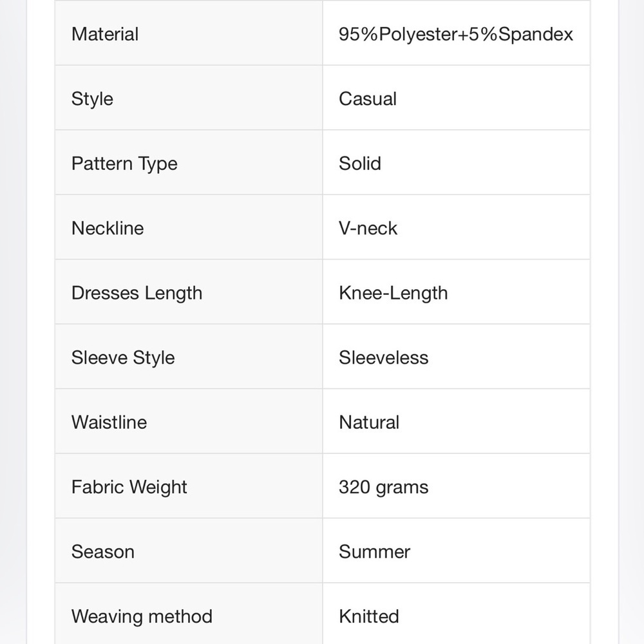Select the Season label cell
Screen dimensions: 644x644
[189, 551]
